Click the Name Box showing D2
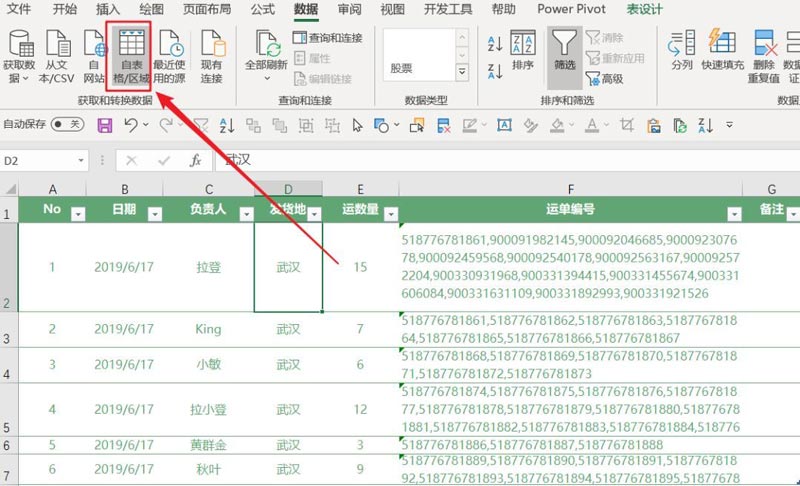Screen dimensions: 800x486 point(38,161)
